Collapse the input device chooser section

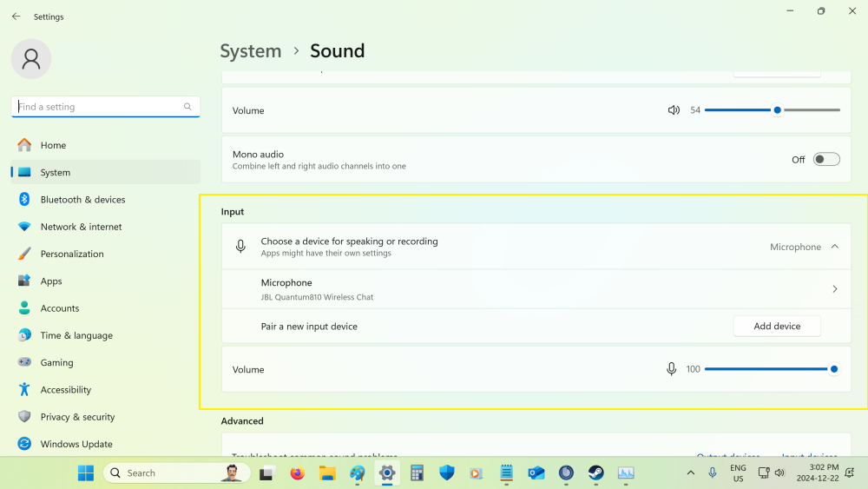coord(835,247)
